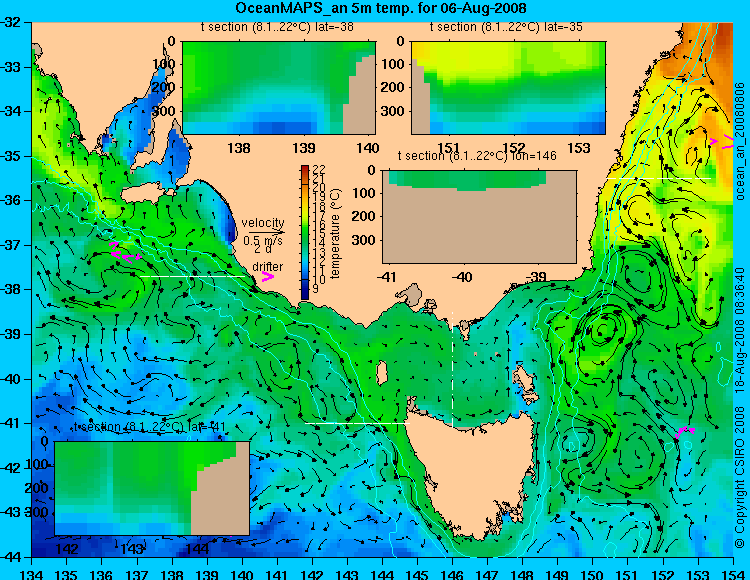Click King Island in Bass Strait
Image resolution: width=750 pixels, height=580 pixels.
pos(382,373)
